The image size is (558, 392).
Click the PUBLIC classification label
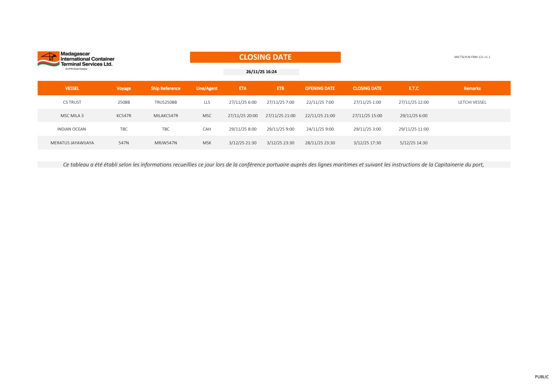click(542, 377)
